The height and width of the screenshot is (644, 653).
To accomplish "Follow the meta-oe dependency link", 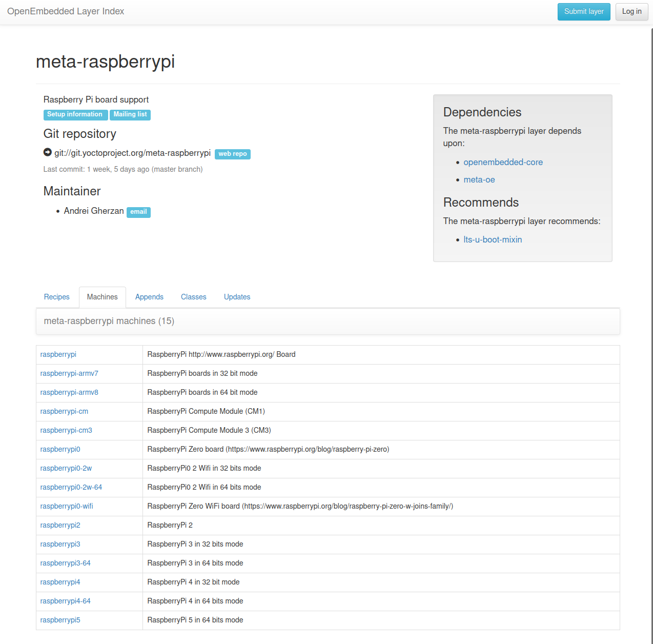I will (x=479, y=179).
